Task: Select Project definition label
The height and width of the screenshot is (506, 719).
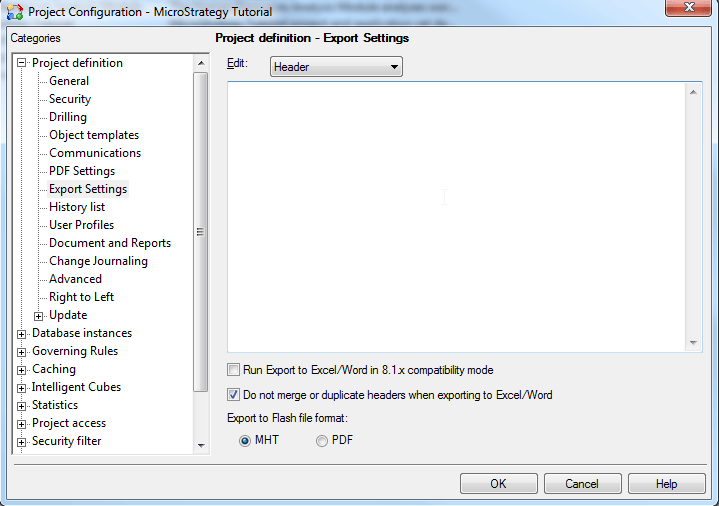Action: pyautogui.click(x=77, y=63)
